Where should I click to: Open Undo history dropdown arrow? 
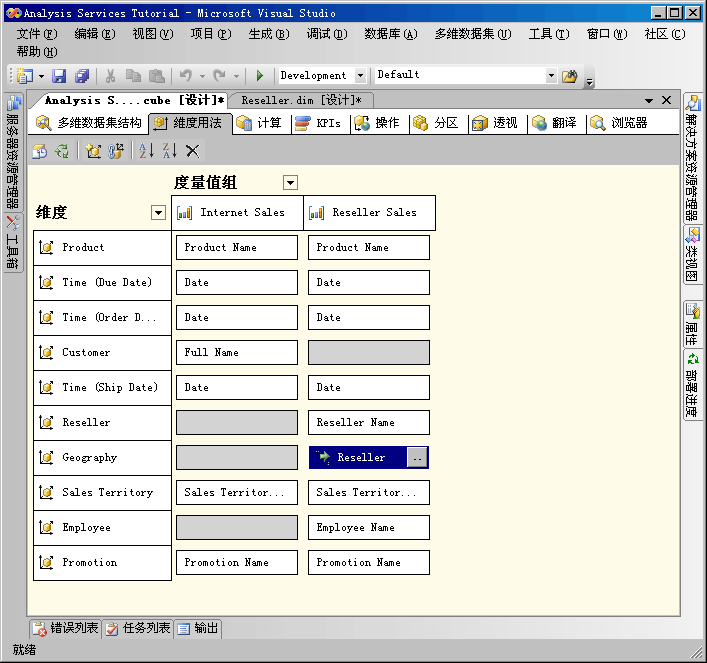point(202,76)
